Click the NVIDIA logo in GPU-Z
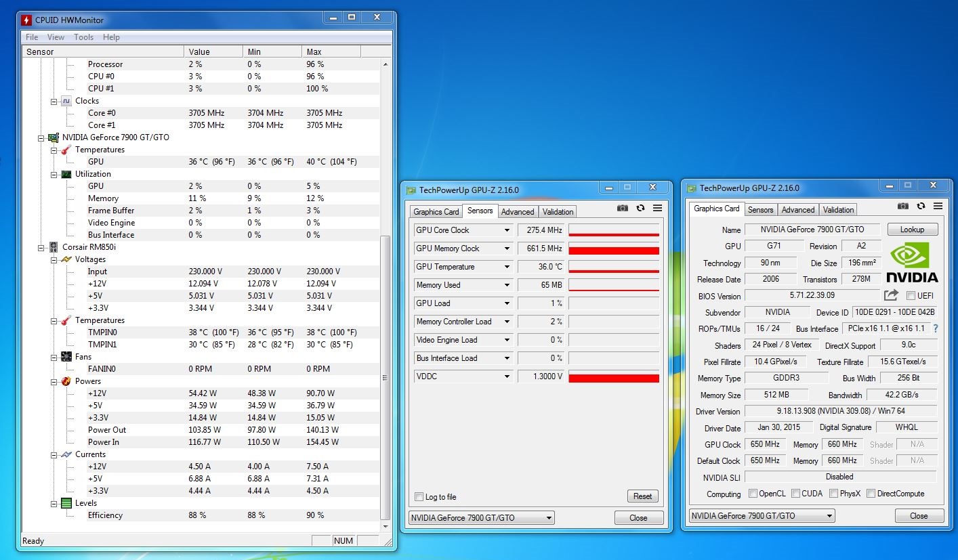 (x=912, y=262)
